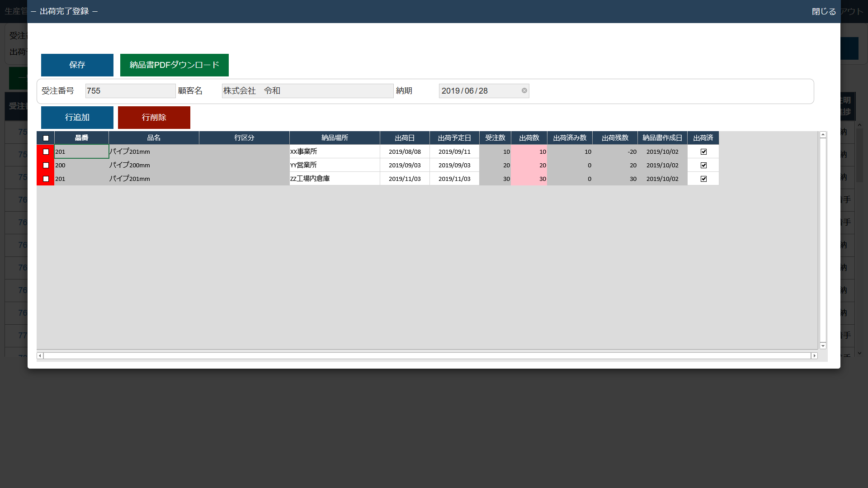Uncheck 出荷済 for the ZZ工場内倉庫 row

pos(703,179)
